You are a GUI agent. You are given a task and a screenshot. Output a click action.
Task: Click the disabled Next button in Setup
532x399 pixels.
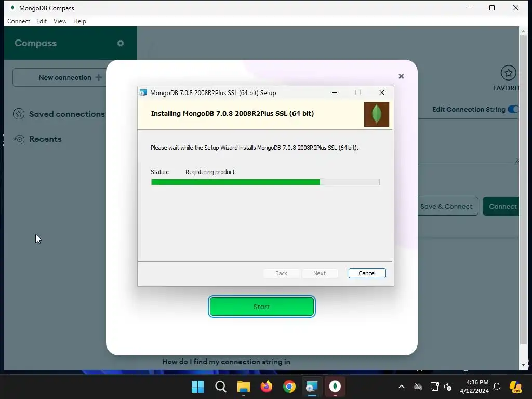coord(320,273)
